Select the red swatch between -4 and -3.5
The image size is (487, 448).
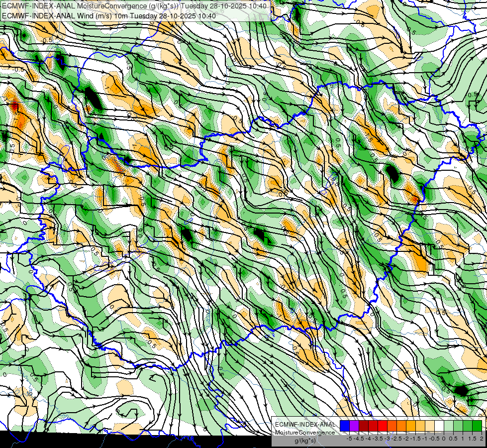tap(373, 426)
